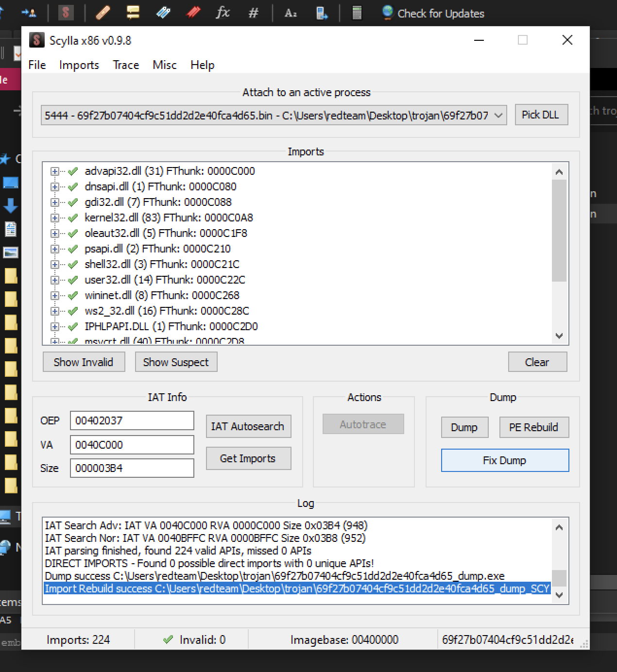Open the Help menu

[x=202, y=65]
